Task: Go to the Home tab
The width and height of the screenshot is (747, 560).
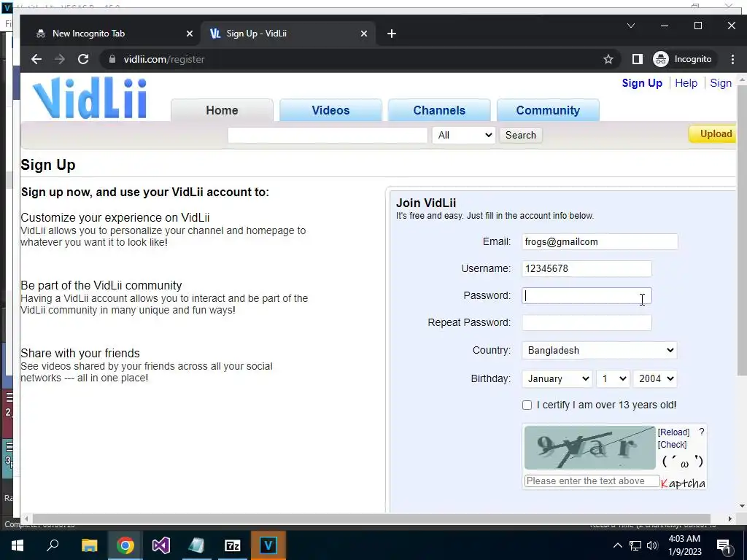Action: point(222,110)
